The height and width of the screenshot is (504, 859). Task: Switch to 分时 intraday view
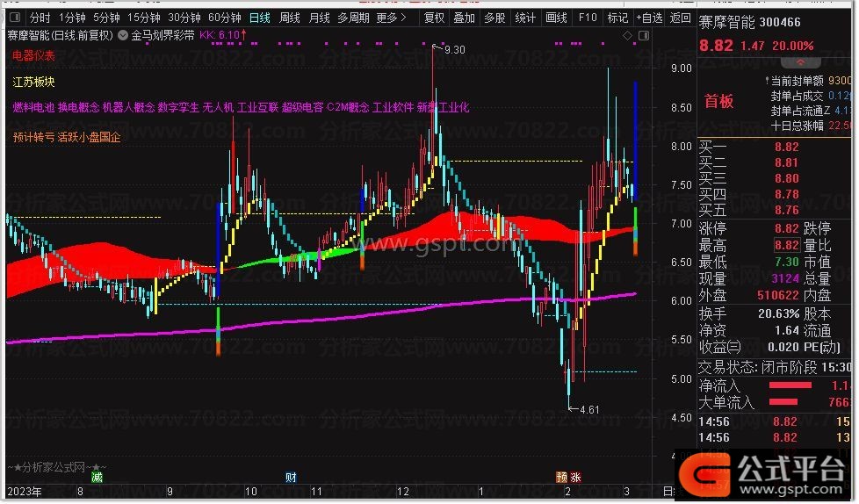pyautogui.click(x=40, y=18)
